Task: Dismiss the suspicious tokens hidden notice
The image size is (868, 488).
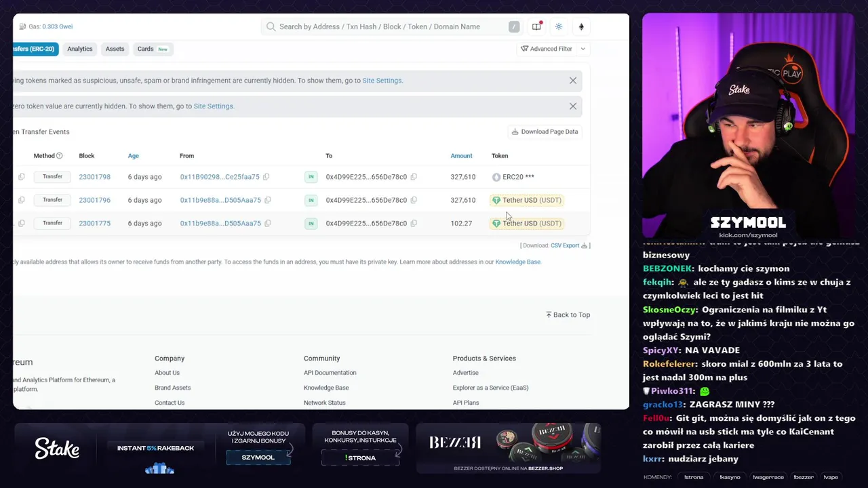Action: pyautogui.click(x=573, y=81)
